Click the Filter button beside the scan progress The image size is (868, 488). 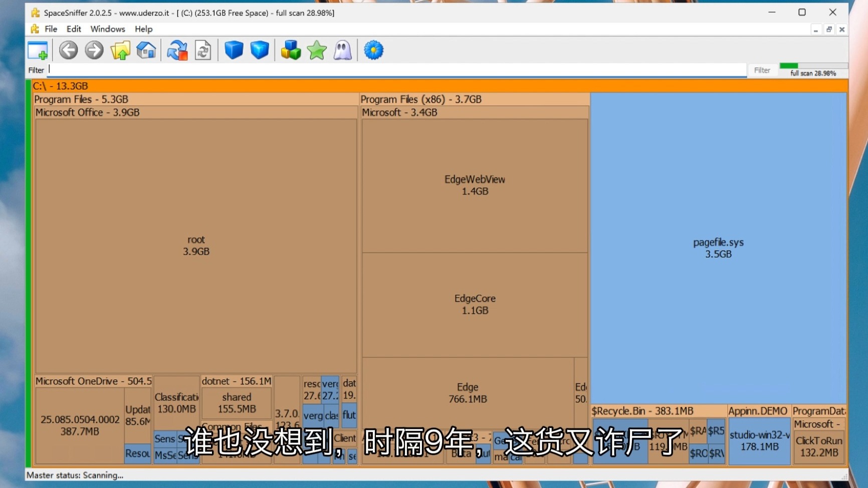pos(762,70)
